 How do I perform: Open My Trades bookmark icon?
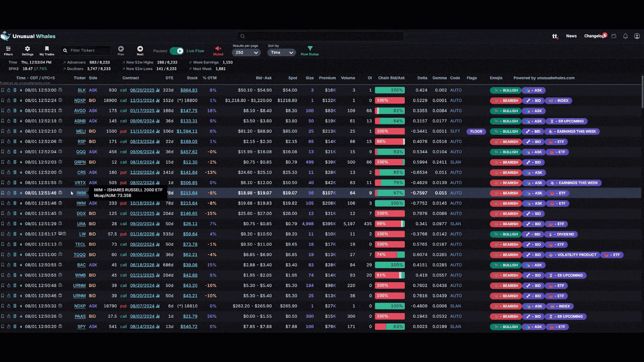point(47,49)
